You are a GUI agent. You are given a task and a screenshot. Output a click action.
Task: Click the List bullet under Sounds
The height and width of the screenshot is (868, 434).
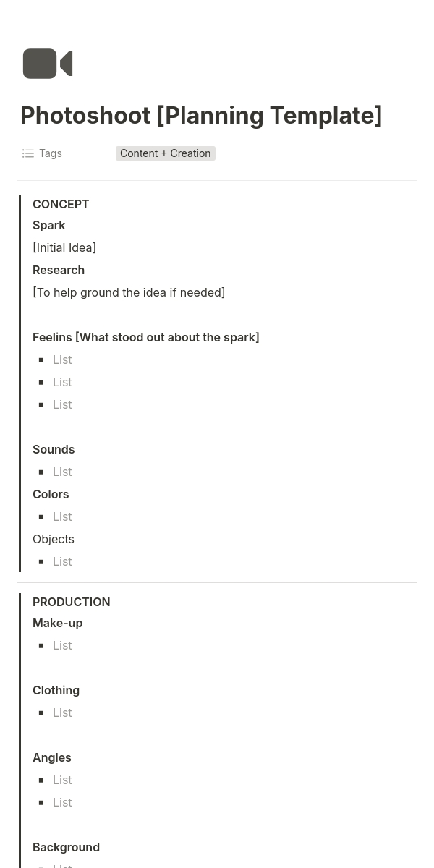click(x=62, y=472)
